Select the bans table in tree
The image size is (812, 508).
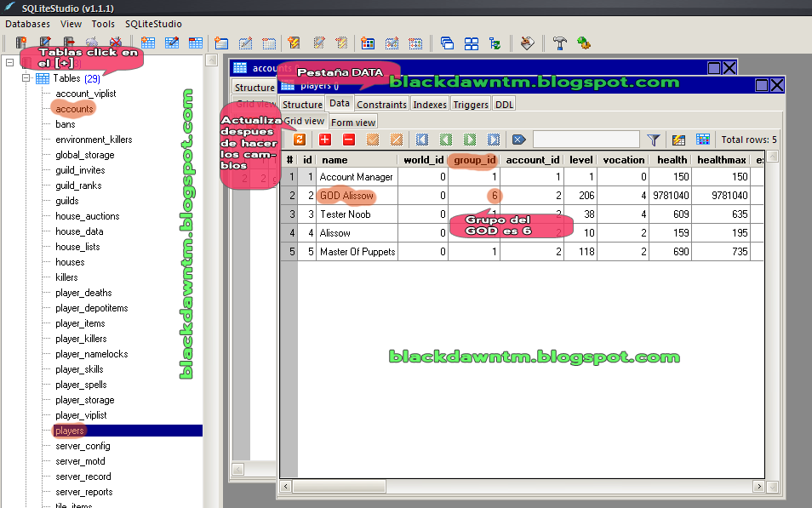click(x=66, y=124)
